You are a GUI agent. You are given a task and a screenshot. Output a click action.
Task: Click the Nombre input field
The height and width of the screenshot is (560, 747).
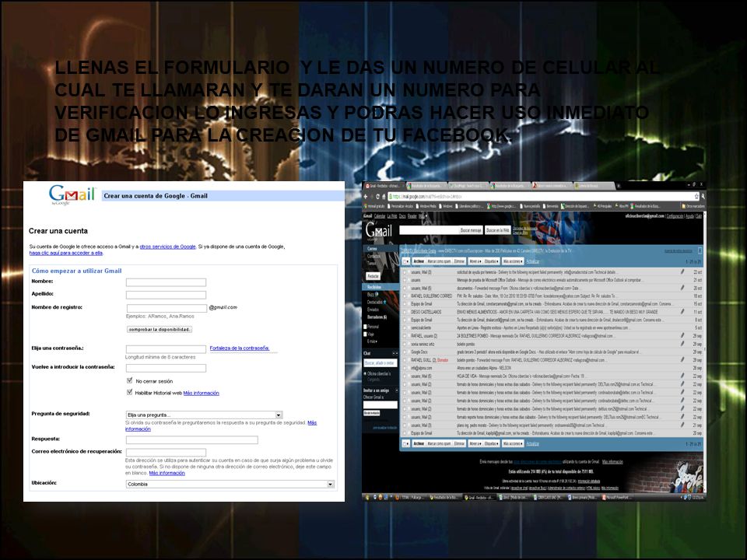[x=166, y=282]
